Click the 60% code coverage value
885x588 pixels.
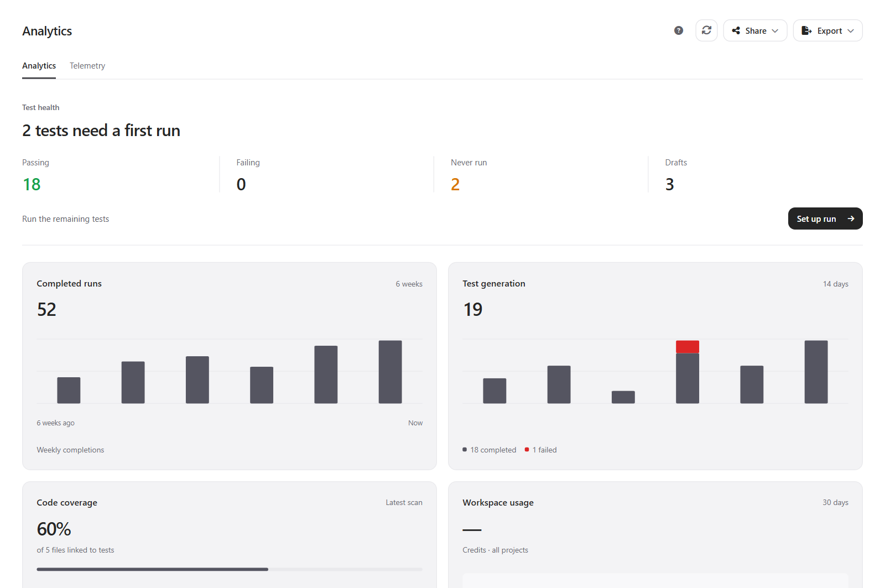tap(54, 529)
